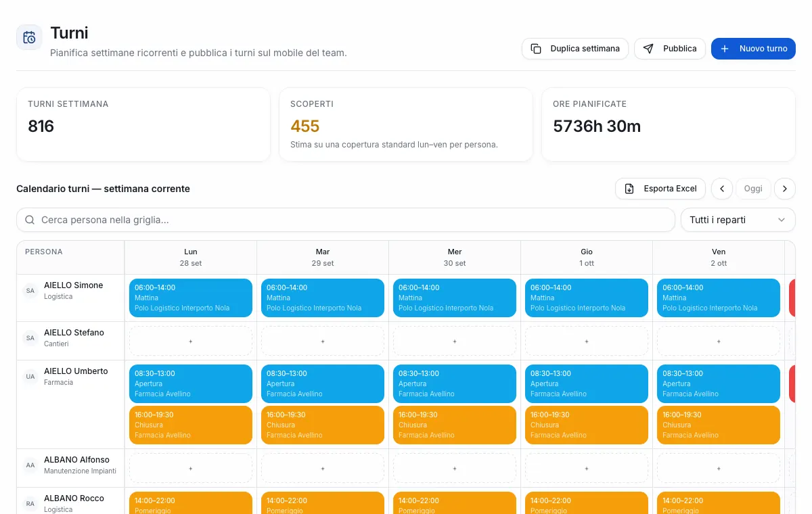Image resolution: width=812 pixels, height=514 pixels.
Task: Click the magnifier icon in search field
Action: click(x=30, y=220)
